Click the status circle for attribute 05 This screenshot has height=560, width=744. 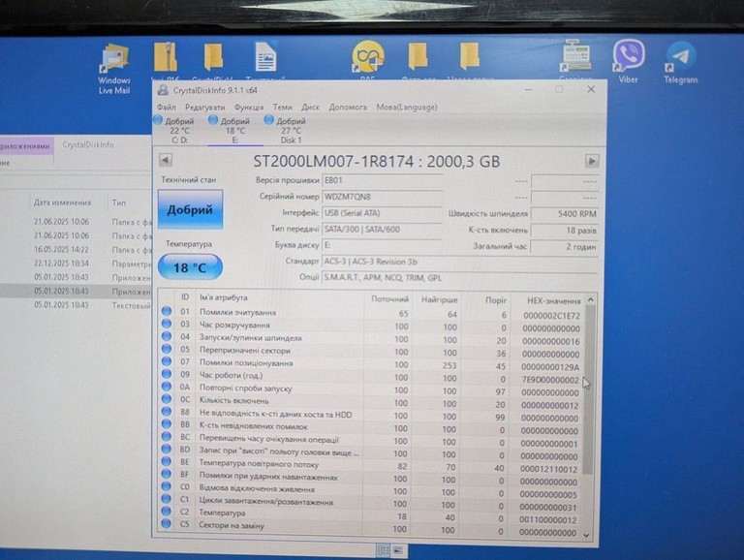[167, 350]
